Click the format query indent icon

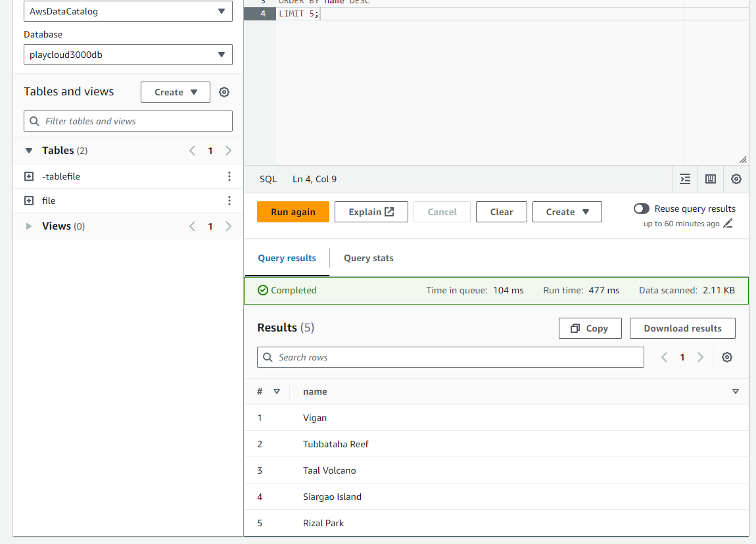click(x=685, y=179)
